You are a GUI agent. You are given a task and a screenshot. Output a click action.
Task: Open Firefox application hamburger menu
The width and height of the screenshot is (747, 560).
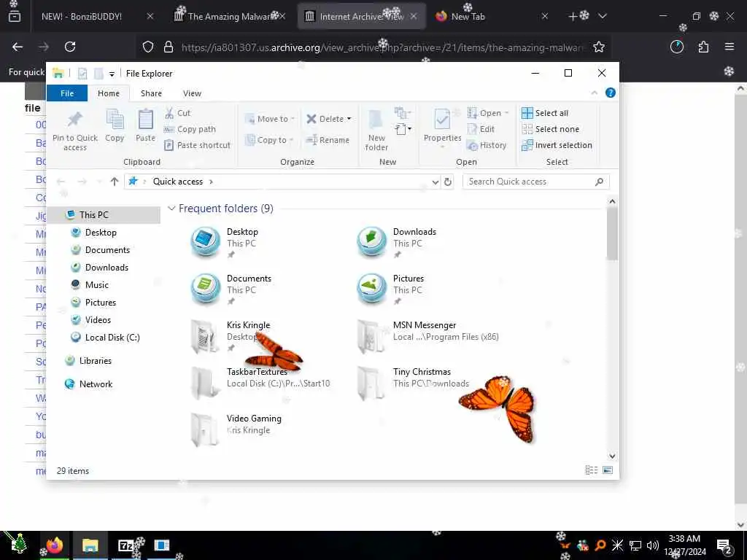coord(729,47)
